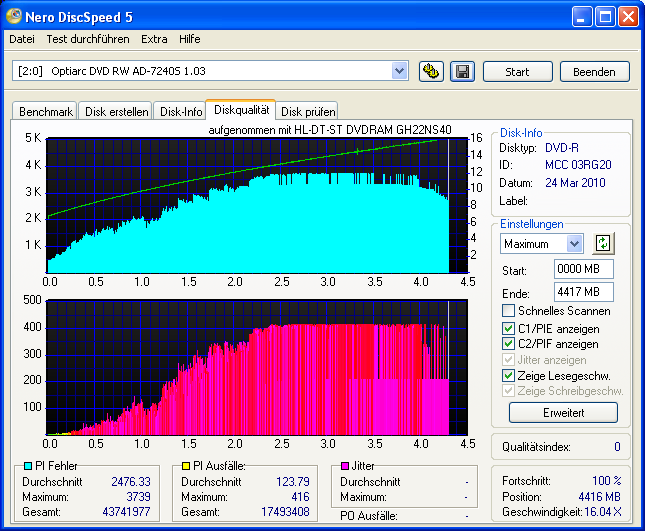Toggle the disabled Jitter anzeigen checkbox
The height and width of the screenshot is (531, 645).
(508, 359)
